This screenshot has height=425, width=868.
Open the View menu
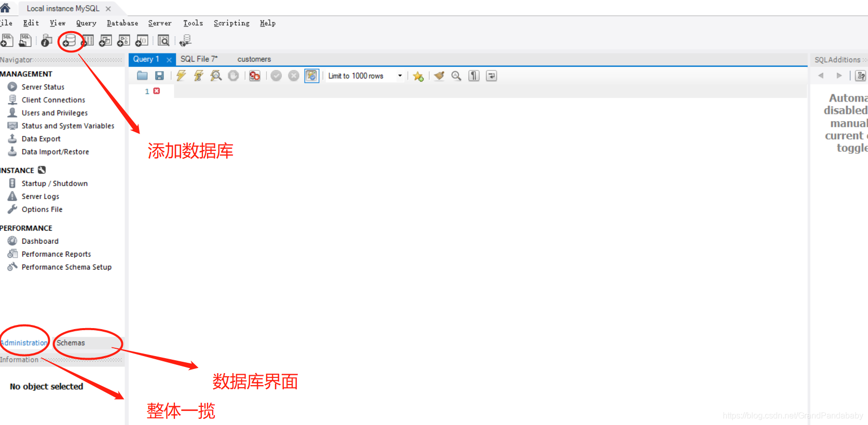58,23
